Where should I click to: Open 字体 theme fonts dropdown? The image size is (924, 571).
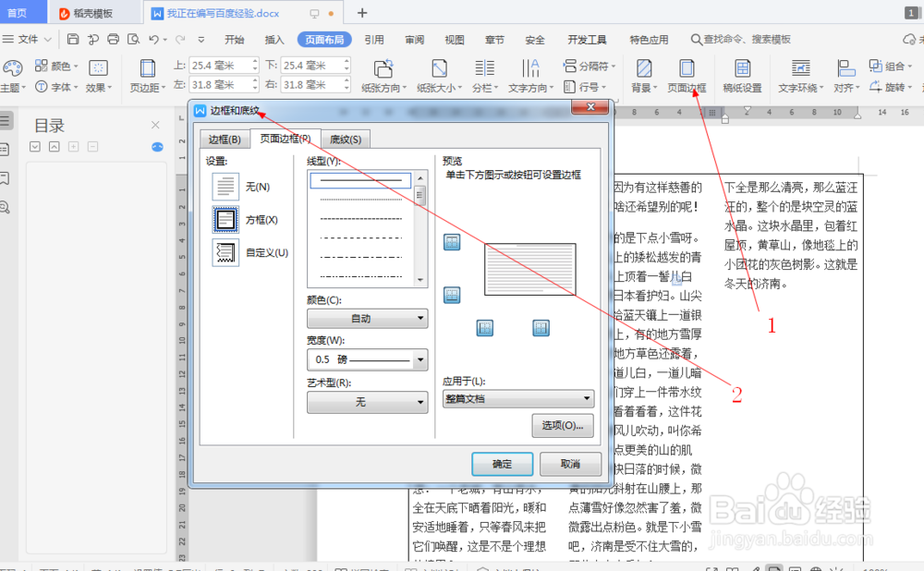(56, 87)
